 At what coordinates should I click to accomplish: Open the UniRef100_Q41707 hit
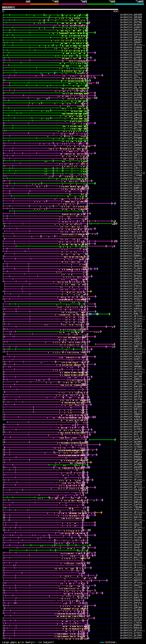(131, 75)
